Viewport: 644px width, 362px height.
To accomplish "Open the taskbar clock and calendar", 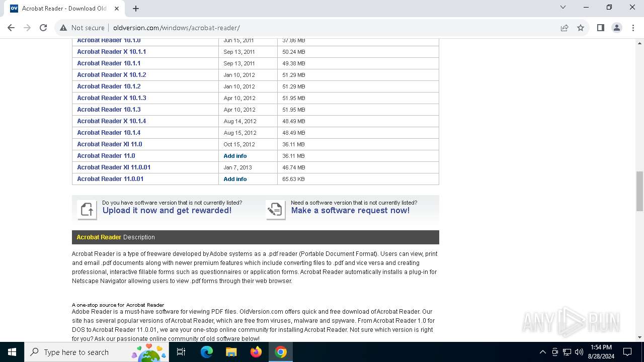I will click(x=601, y=352).
